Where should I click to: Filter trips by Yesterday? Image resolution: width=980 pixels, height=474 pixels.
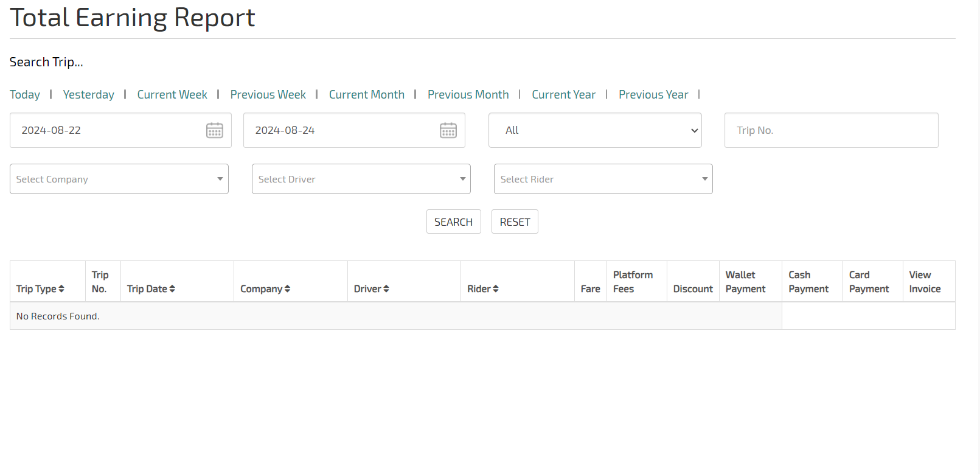coord(89,95)
